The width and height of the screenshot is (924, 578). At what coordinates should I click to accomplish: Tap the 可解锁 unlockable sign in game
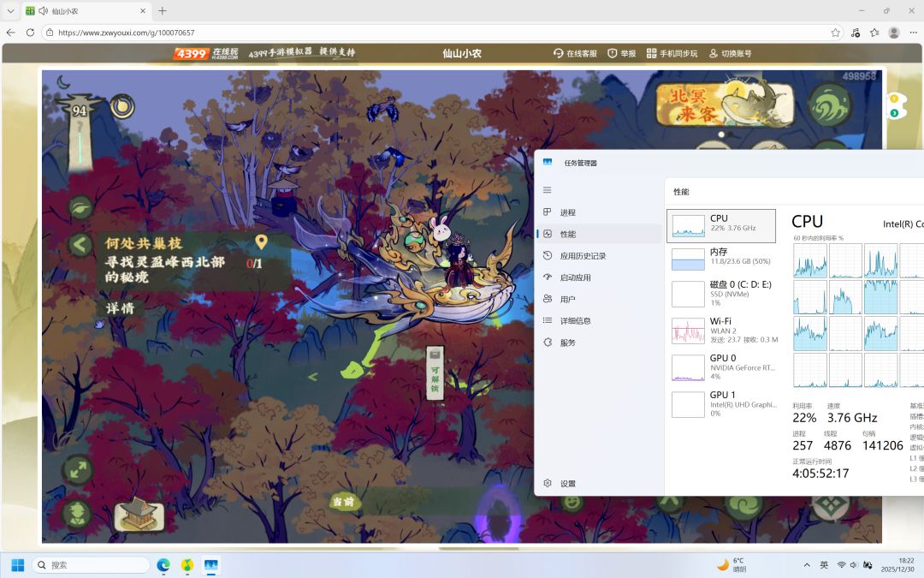435,372
